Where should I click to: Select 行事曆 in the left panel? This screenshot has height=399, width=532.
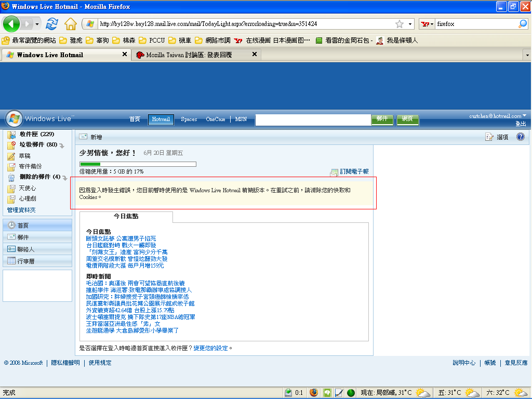(x=37, y=261)
